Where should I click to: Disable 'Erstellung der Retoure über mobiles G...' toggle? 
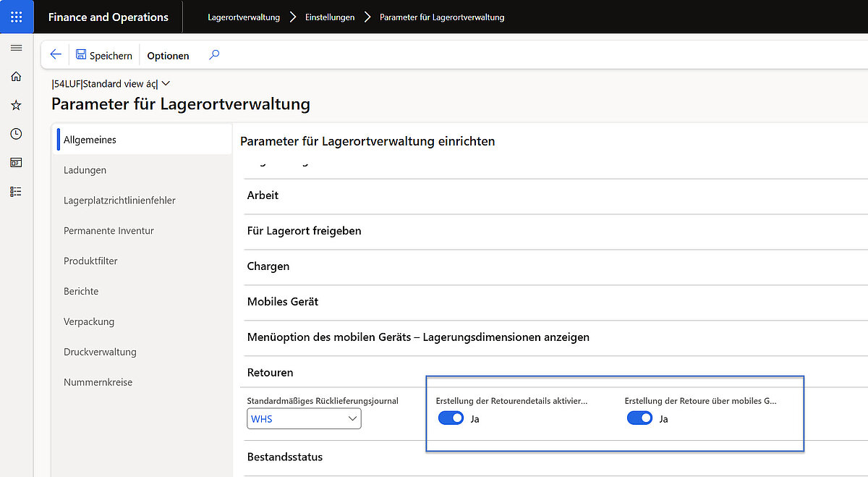click(x=639, y=418)
